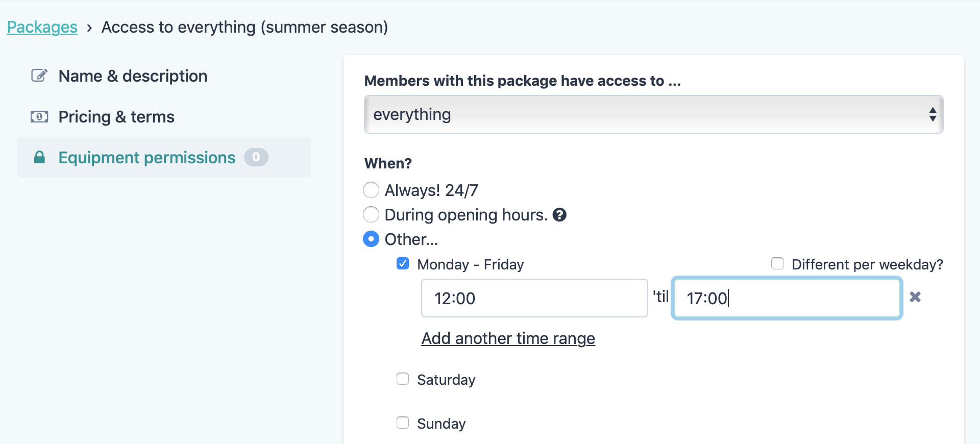This screenshot has width=980, height=444.
Task: Open the Equipment permissions tab
Action: [x=147, y=158]
